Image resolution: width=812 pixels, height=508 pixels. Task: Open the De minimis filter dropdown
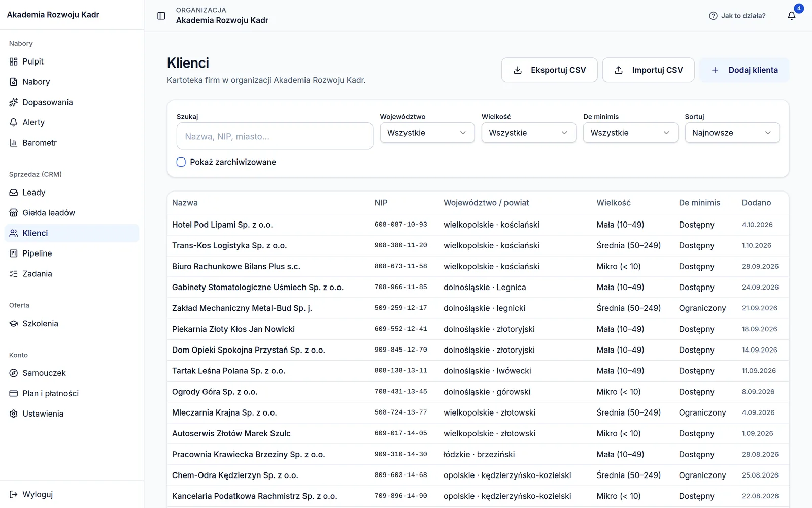pyautogui.click(x=630, y=133)
